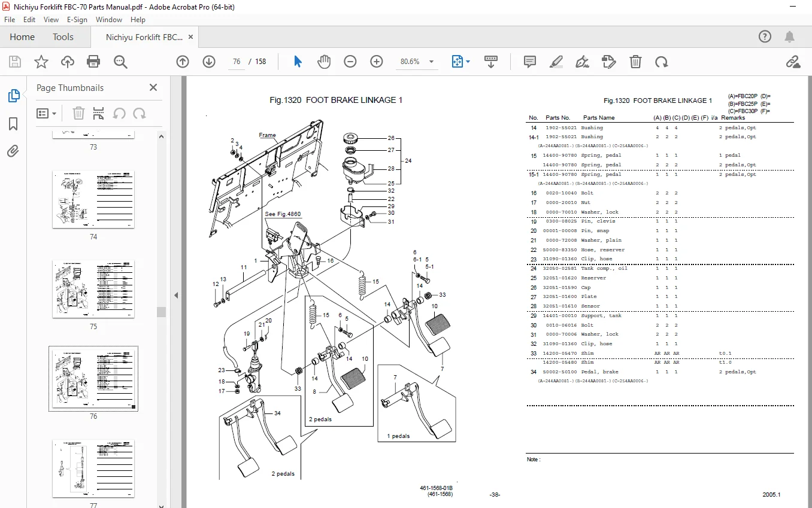Click the 'Tank comp., oil' part name
812x508 pixels.
(604, 269)
